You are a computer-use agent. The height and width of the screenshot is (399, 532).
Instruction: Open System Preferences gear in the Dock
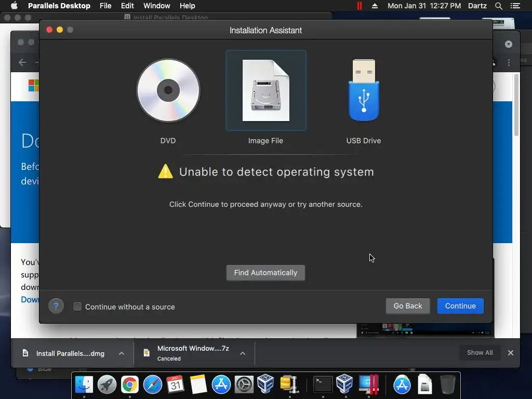[x=244, y=384]
